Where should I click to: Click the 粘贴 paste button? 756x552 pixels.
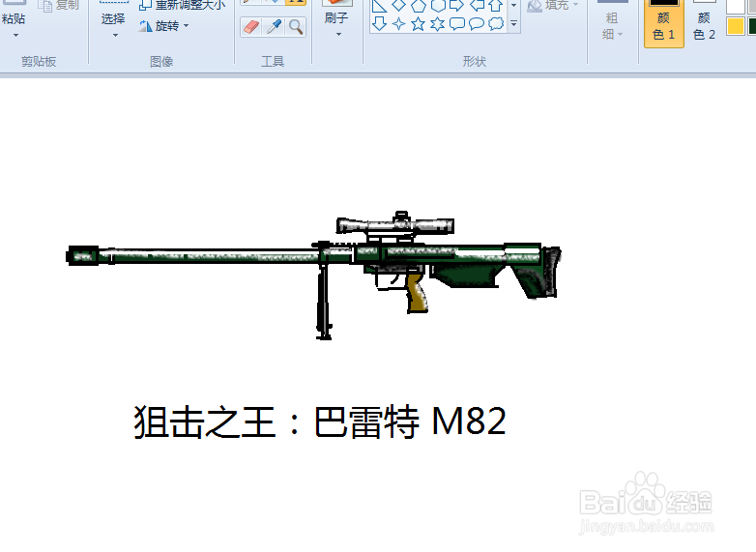click(14, 13)
